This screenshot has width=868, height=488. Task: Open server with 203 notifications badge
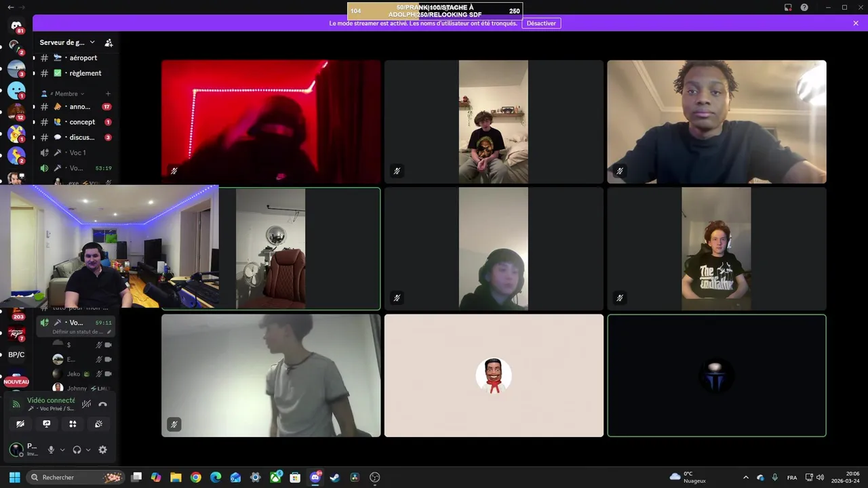pyautogui.click(x=16, y=314)
